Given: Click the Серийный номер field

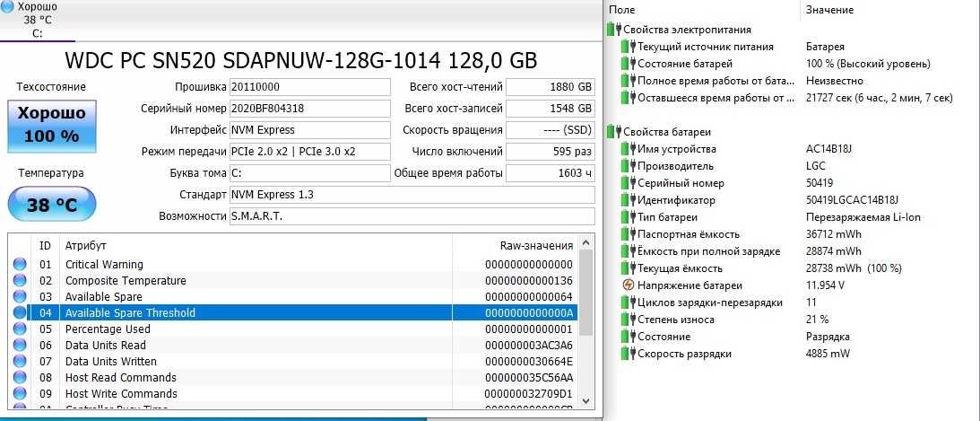Looking at the screenshot, I should 310,109.
